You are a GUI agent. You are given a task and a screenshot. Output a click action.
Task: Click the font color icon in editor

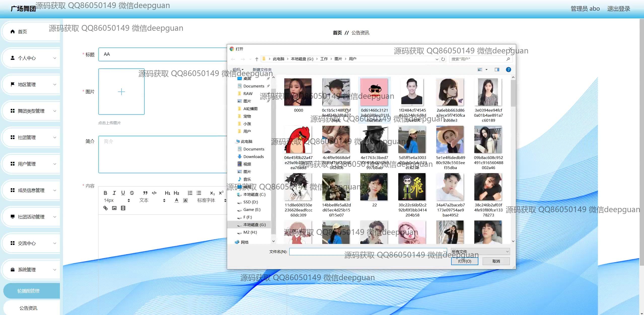176,200
